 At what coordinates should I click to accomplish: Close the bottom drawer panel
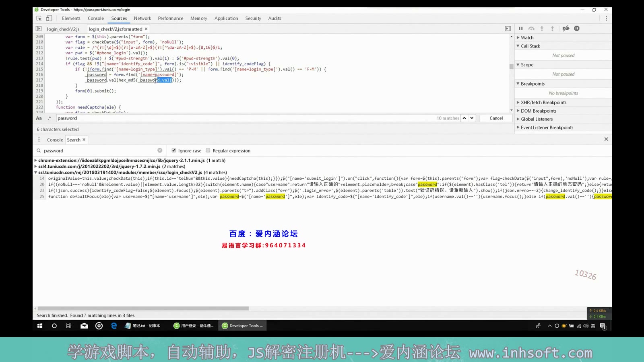(x=606, y=139)
